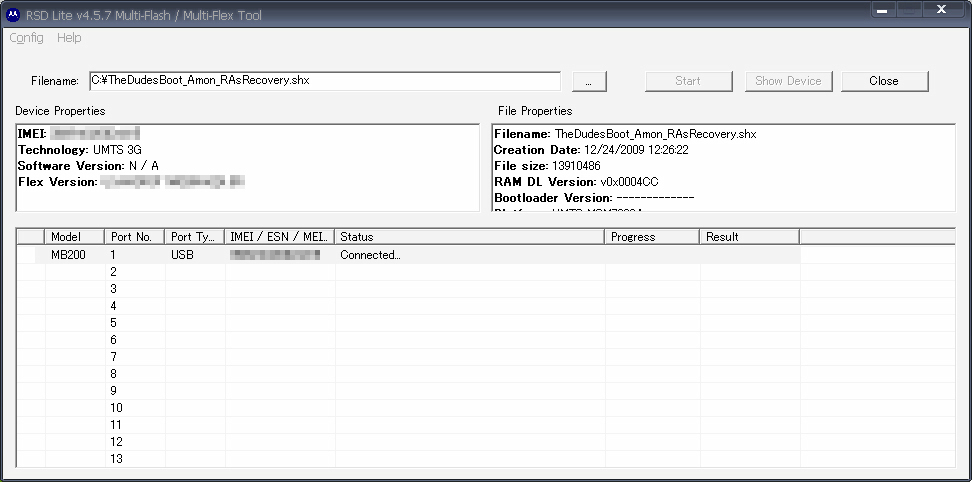
Task: Click the RAM DL Version v0x0004CC text
Action: coord(576,182)
